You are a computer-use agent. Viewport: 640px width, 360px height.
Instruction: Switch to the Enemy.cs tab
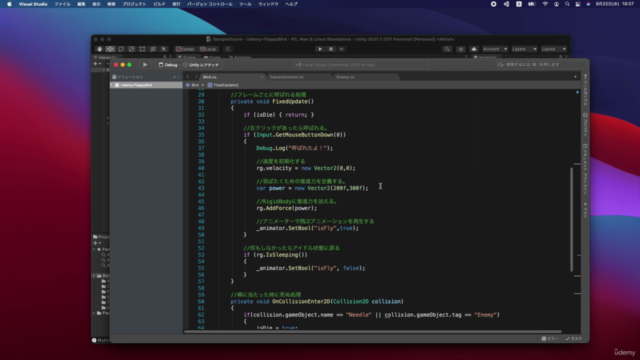point(345,77)
